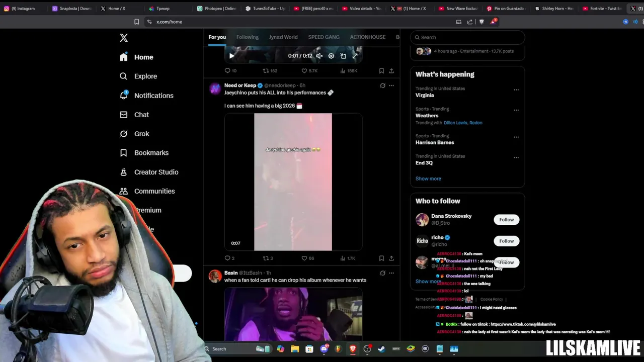
Task: Follow richo
Action: coord(507,241)
